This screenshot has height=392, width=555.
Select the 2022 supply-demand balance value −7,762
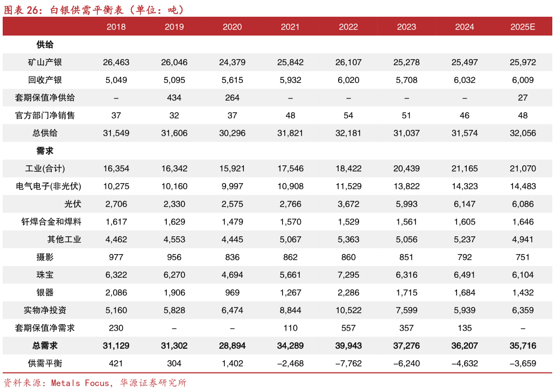point(348,363)
